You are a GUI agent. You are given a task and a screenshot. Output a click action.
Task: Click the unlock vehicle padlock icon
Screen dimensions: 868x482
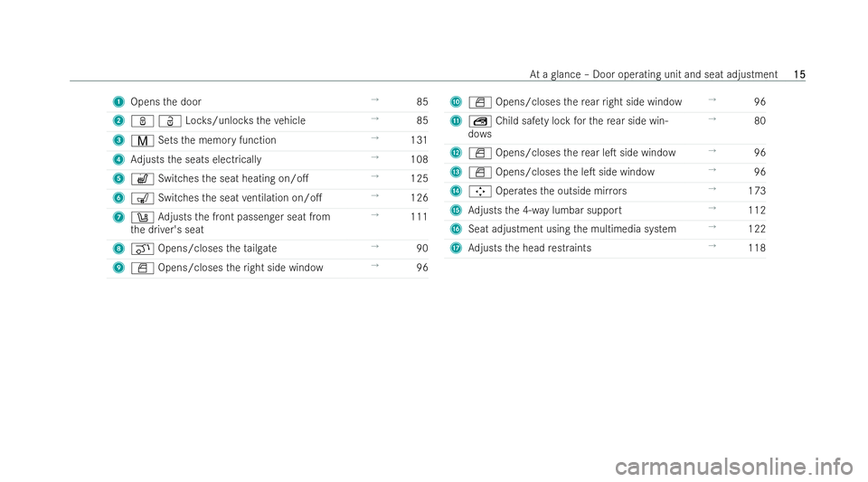(x=169, y=121)
